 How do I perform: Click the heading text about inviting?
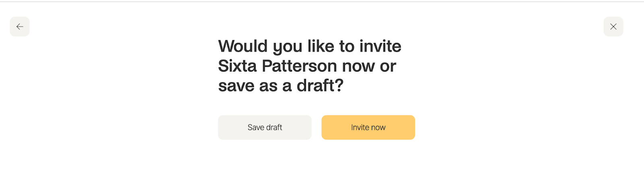[310, 66]
